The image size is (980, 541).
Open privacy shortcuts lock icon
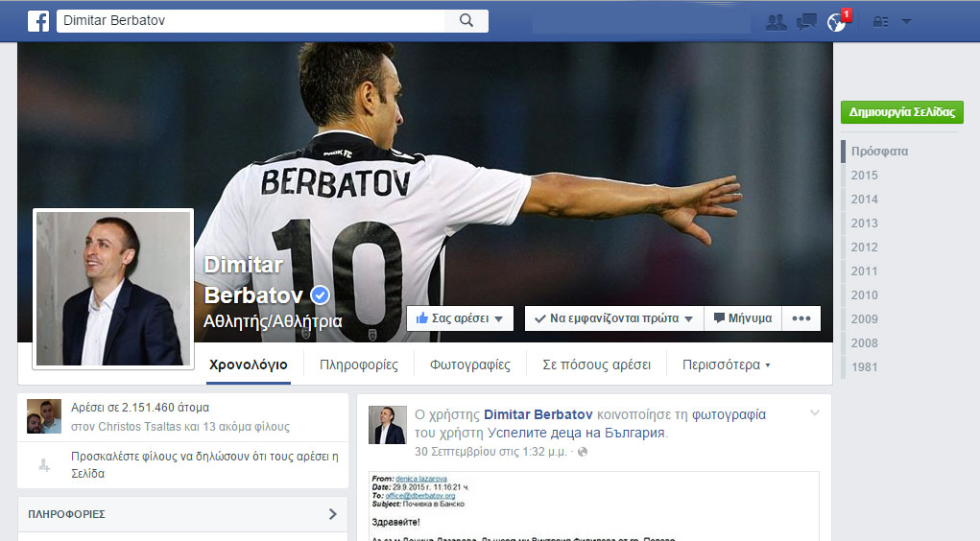pyautogui.click(x=880, y=22)
